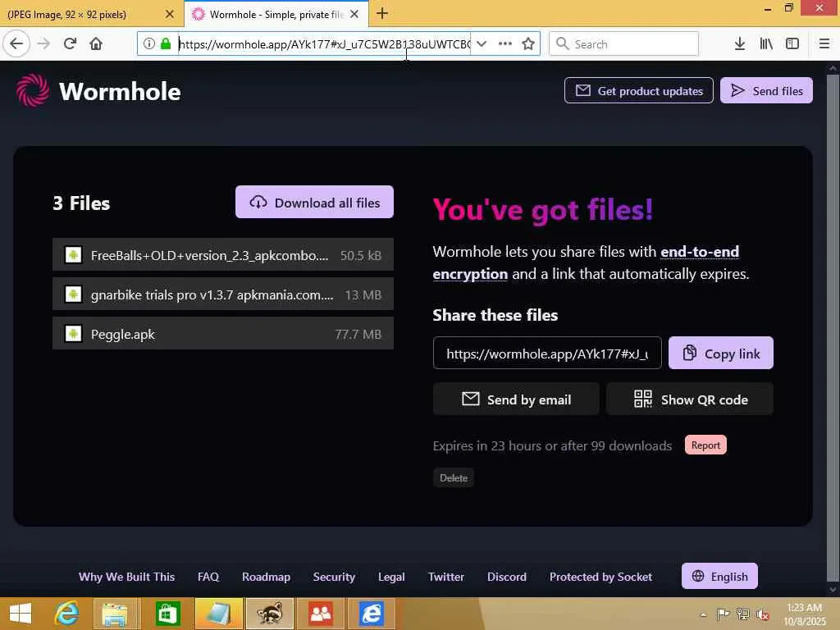Open Internet Explorer from taskbar

(66, 614)
